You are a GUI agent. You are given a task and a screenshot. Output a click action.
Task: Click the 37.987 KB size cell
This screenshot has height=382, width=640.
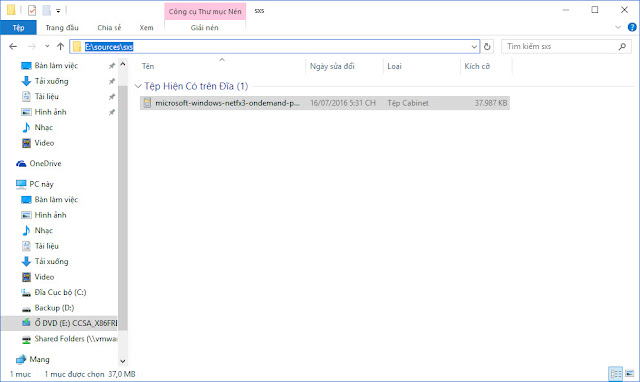coord(491,103)
